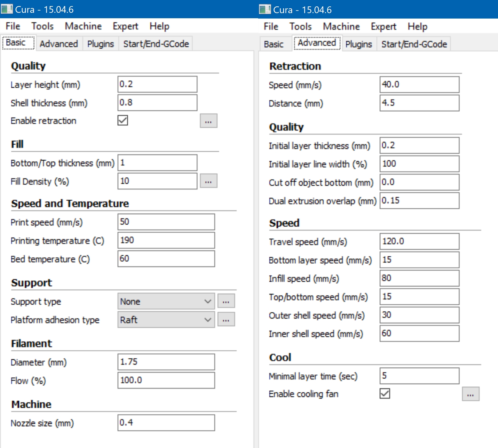
Task: Select the Basic tab in right window
Action: coord(274,44)
